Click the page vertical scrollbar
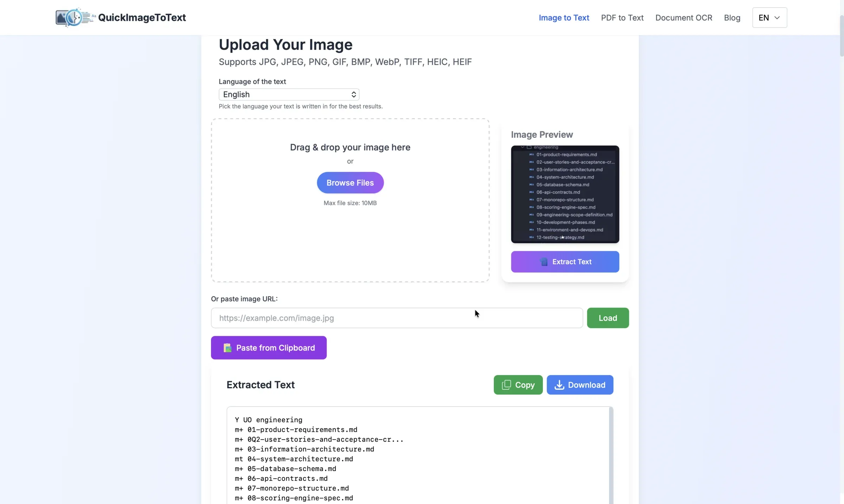Screen dimensions: 844x504 tap(842, 35)
